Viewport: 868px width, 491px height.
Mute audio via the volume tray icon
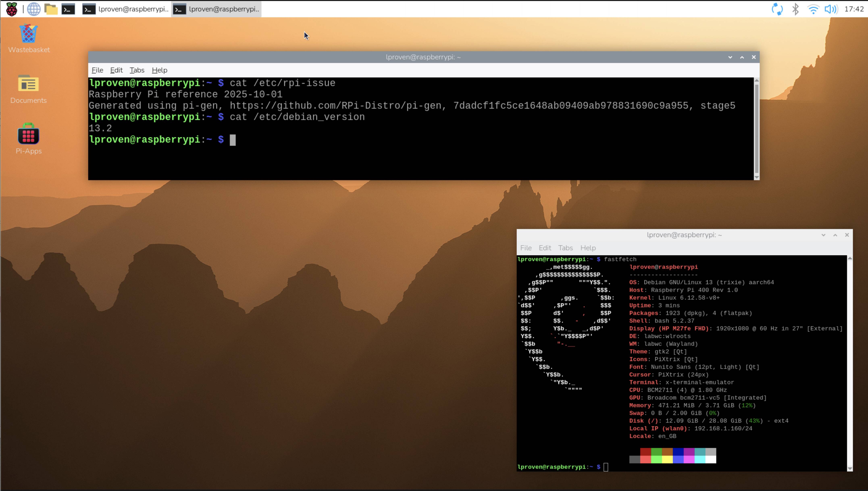[831, 9]
